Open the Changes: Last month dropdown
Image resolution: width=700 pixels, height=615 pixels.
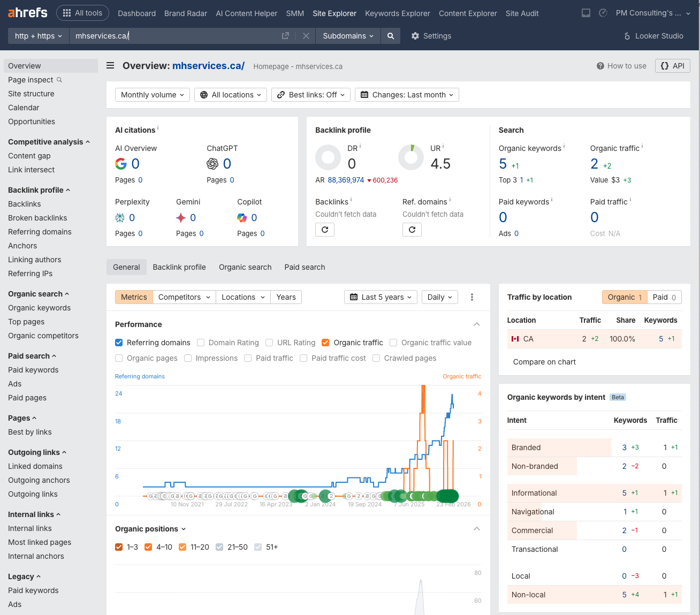tap(407, 94)
